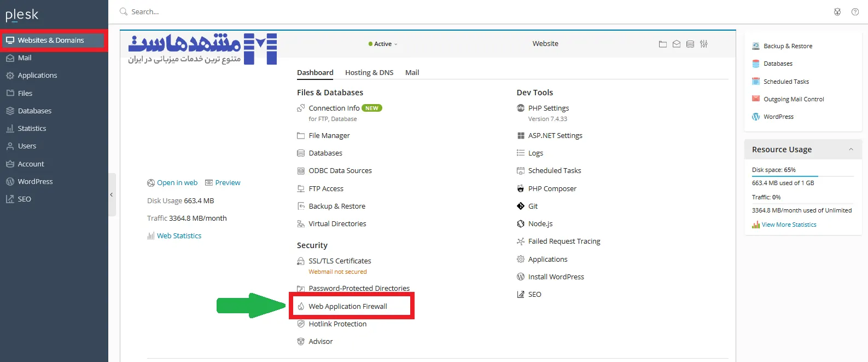Click the Disk space usage progress bar
Screen dimensions: 868x362
point(802,176)
